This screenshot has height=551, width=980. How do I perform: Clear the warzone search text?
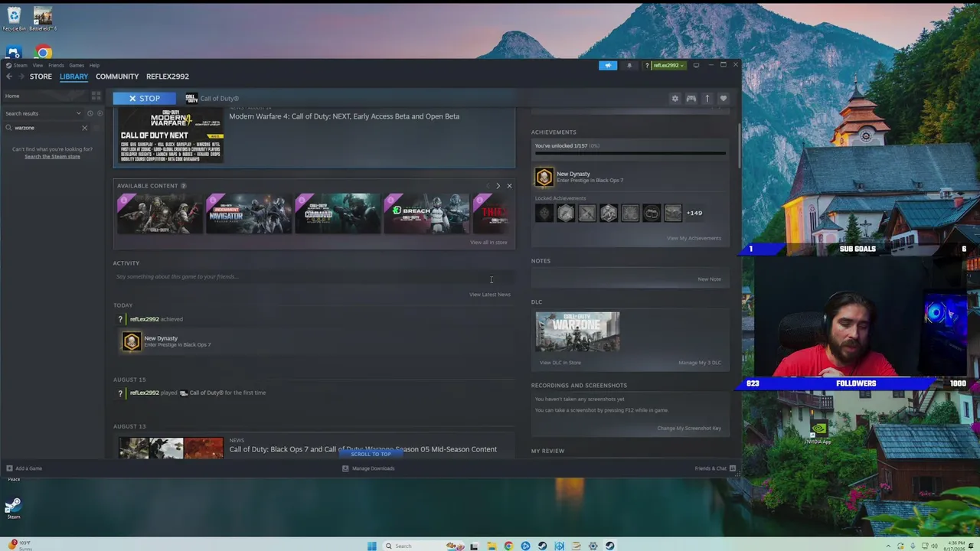pyautogui.click(x=84, y=128)
